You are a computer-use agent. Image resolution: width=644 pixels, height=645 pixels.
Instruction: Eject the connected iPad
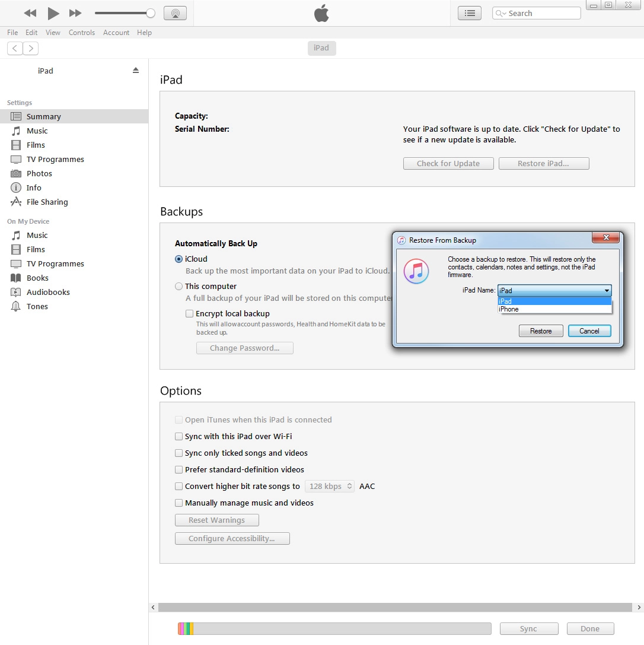coord(136,69)
